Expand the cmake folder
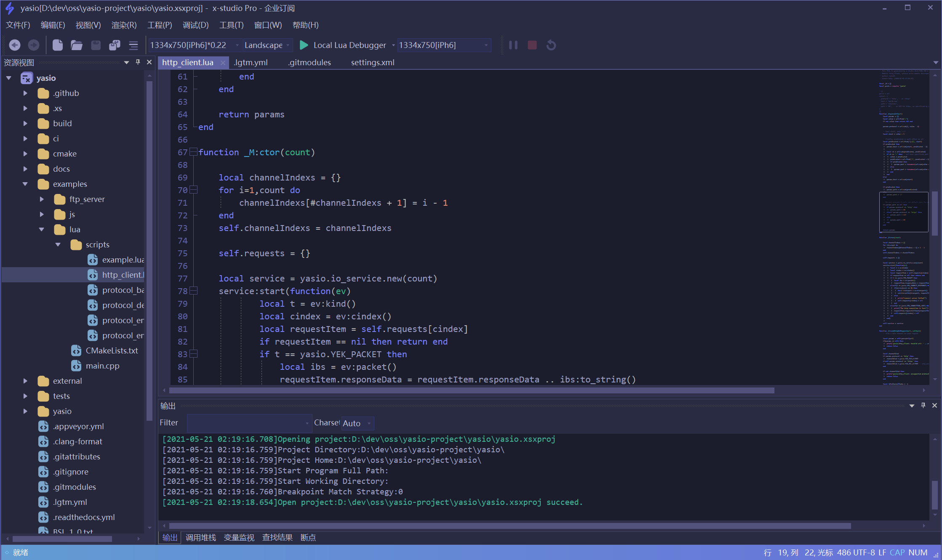The image size is (942, 560). tap(25, 154)
